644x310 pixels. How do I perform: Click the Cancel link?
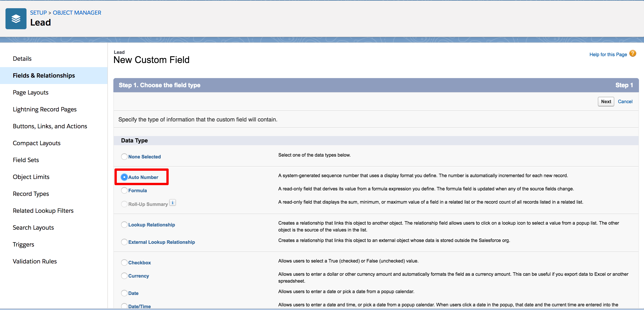[625, 101]
